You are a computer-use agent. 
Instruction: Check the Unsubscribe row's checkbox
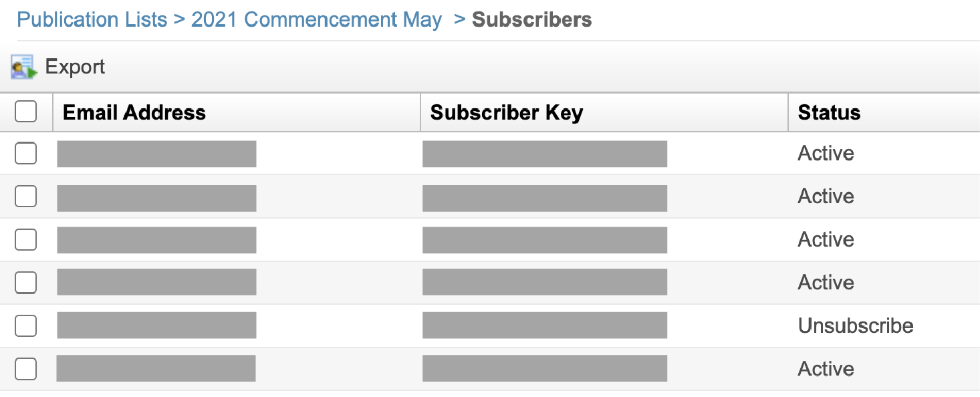[x=25, y=325]
